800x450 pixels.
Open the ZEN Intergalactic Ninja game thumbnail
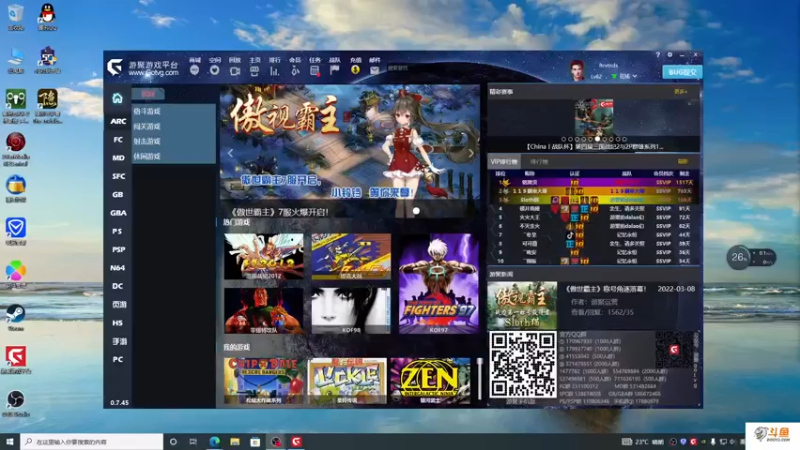(x=430, y=381)
